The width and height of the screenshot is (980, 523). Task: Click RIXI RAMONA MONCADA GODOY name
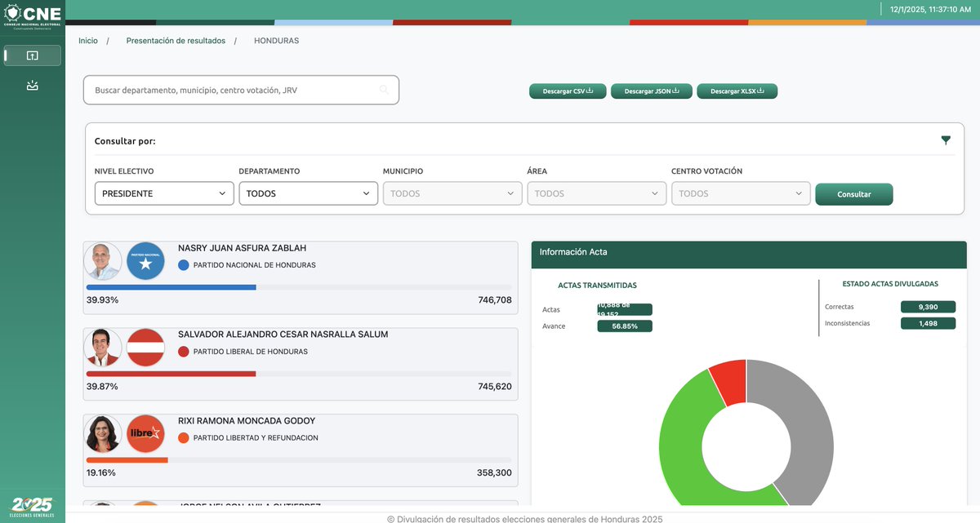(x=247, y=421)
